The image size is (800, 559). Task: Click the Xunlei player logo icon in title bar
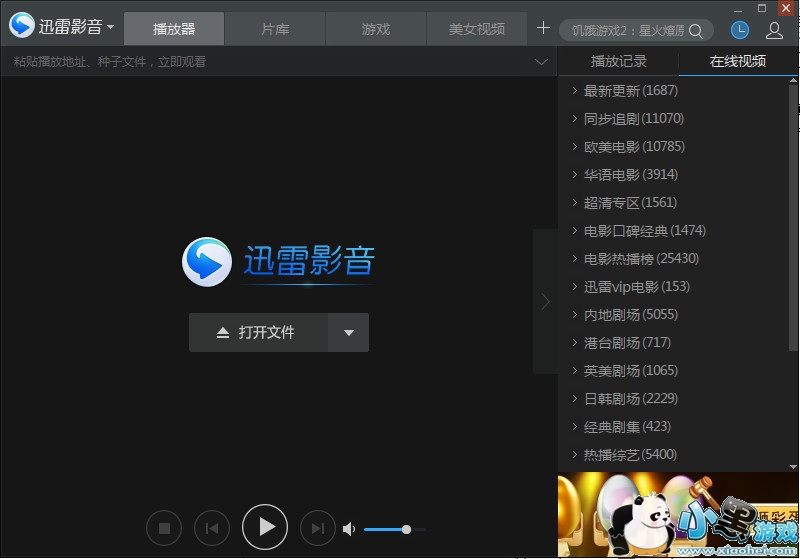point(21,25)
